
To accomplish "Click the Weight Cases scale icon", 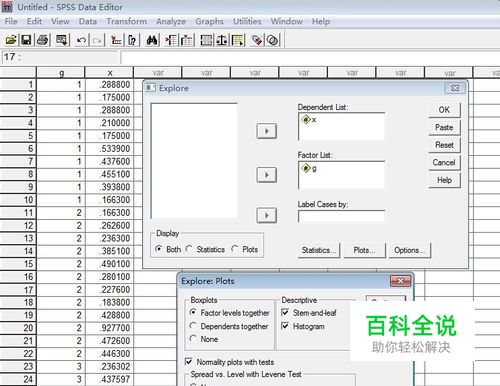I will [x=222, y=40].
